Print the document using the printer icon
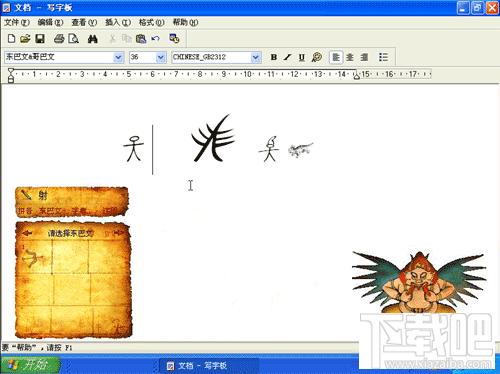This screenshot has height=374, width=500. click(x=59, y=39)
